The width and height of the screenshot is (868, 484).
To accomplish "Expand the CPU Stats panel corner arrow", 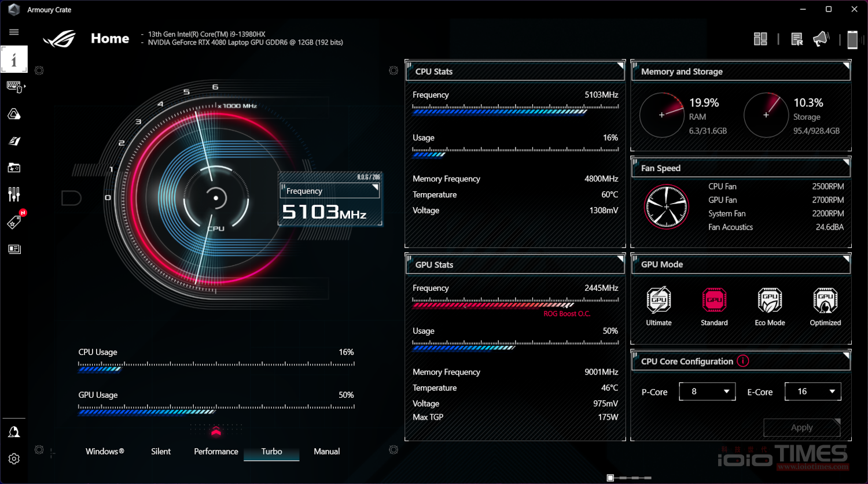I will tap(620, 65).
